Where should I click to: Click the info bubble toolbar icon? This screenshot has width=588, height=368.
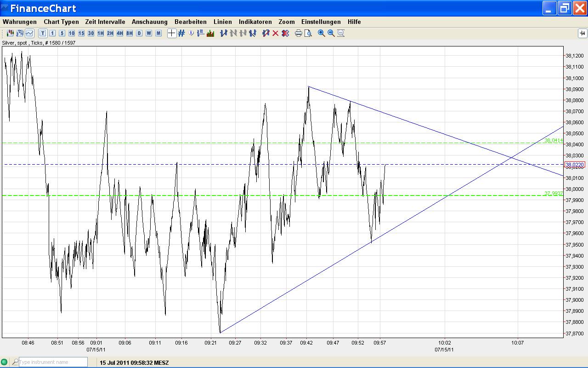coord(191,33)
